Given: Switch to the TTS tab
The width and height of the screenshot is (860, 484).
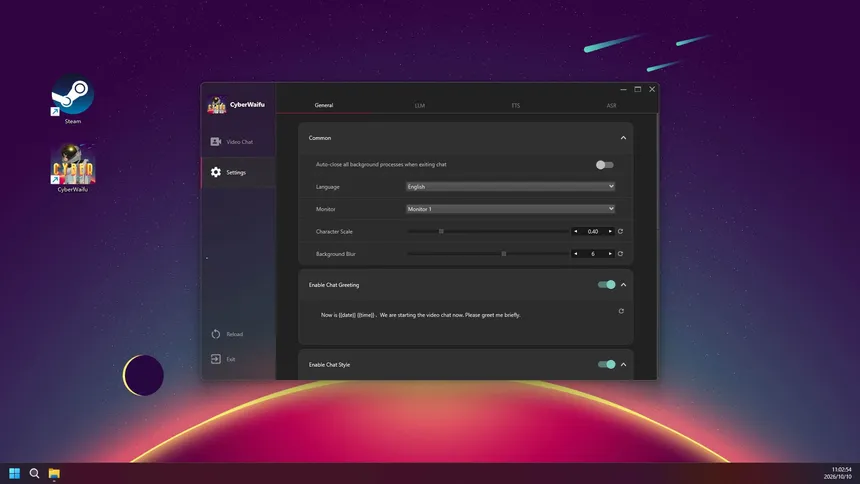Looking at the screenshot, I should (516, 105).
